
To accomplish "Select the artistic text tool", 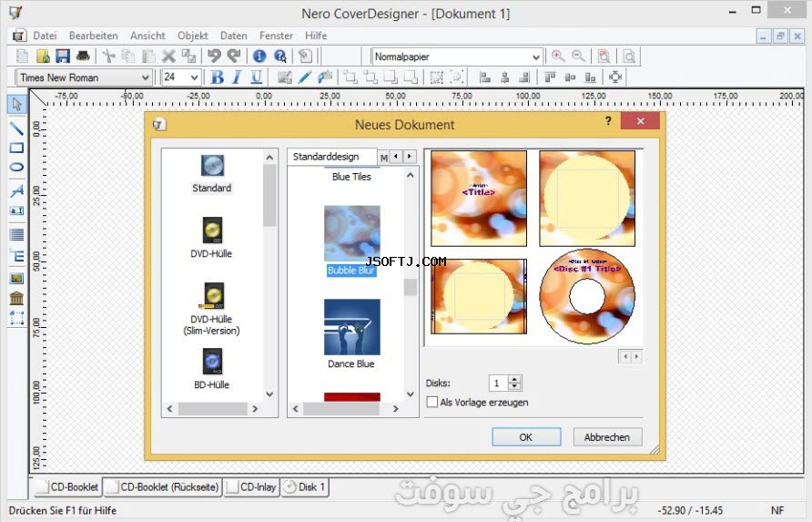I will pyautogui.click(x=16, y=190).
